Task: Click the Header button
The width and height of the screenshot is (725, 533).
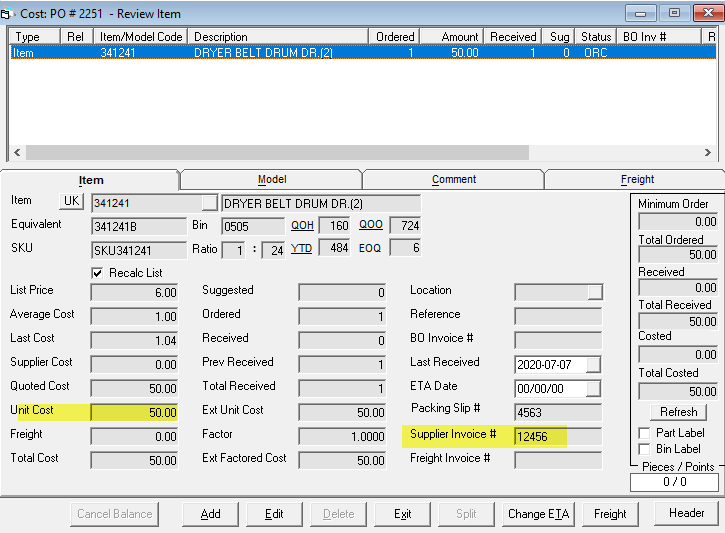Action: point(687,513)
